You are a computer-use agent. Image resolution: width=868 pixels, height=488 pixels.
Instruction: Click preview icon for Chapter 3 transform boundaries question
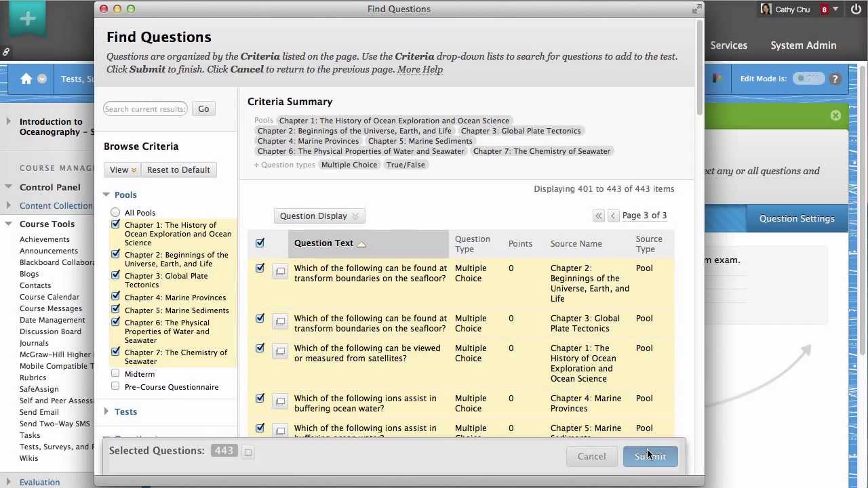[280, 321]
